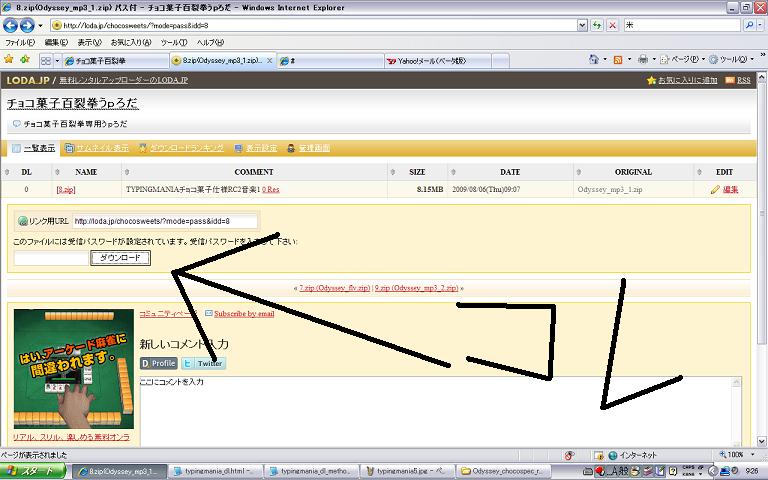
Task: Open the ファイル(F) menu
Action: 21,43
